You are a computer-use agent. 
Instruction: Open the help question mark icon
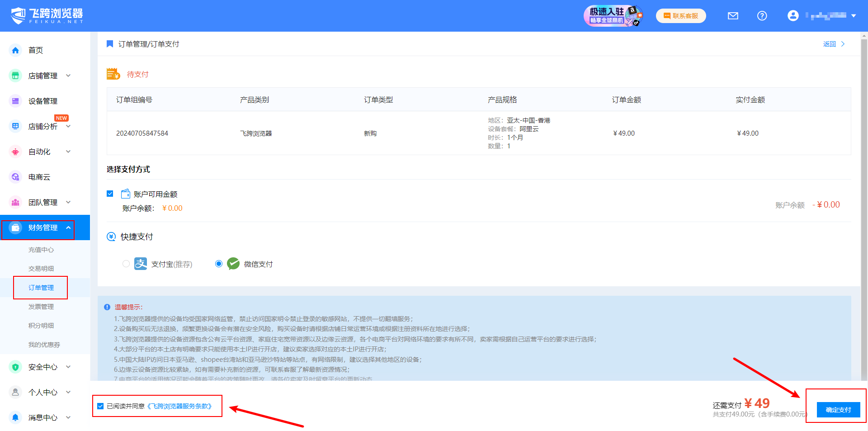762,16
